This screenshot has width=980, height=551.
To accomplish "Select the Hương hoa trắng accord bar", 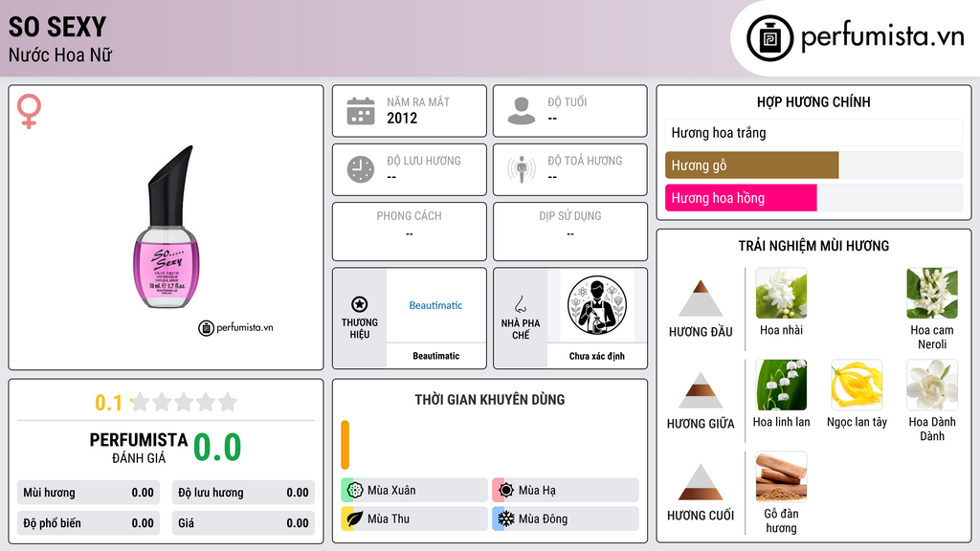I will (x=813, y=132).
